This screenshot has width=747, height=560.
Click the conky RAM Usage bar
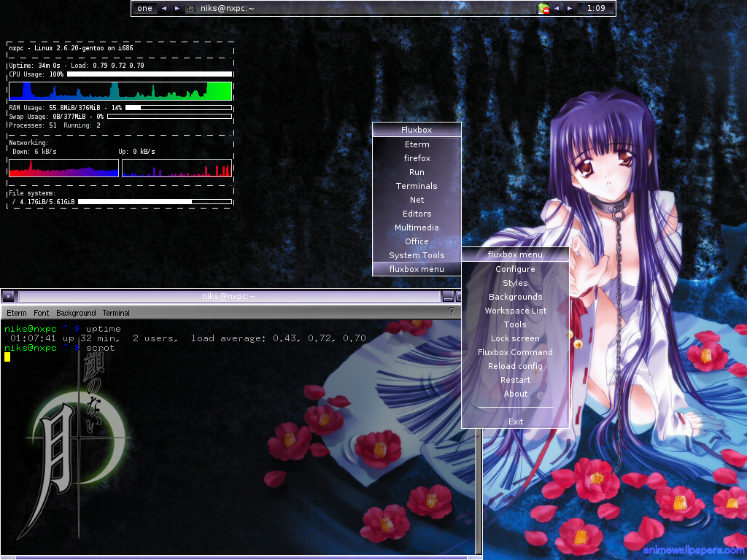pos(179,108)
